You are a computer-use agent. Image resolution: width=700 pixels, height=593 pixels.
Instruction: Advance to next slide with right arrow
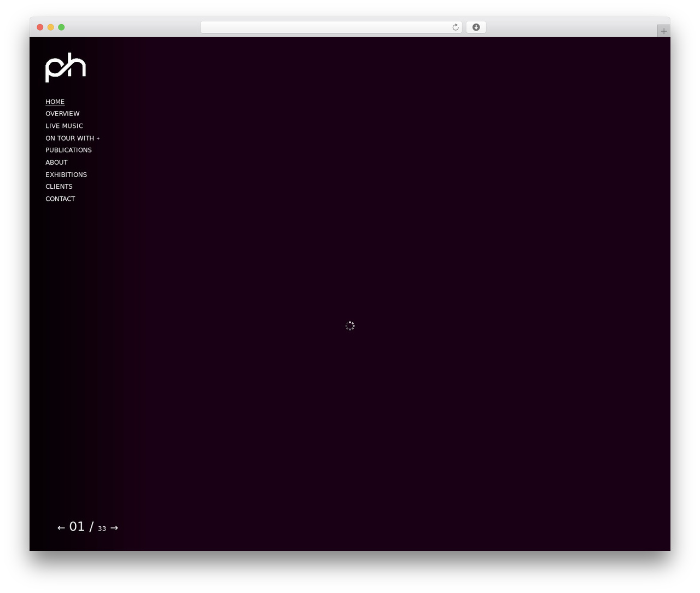[x=114, y=528]
